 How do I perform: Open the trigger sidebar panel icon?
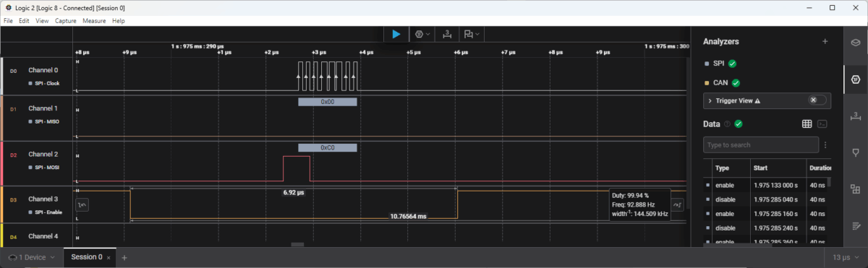[855, 152]
